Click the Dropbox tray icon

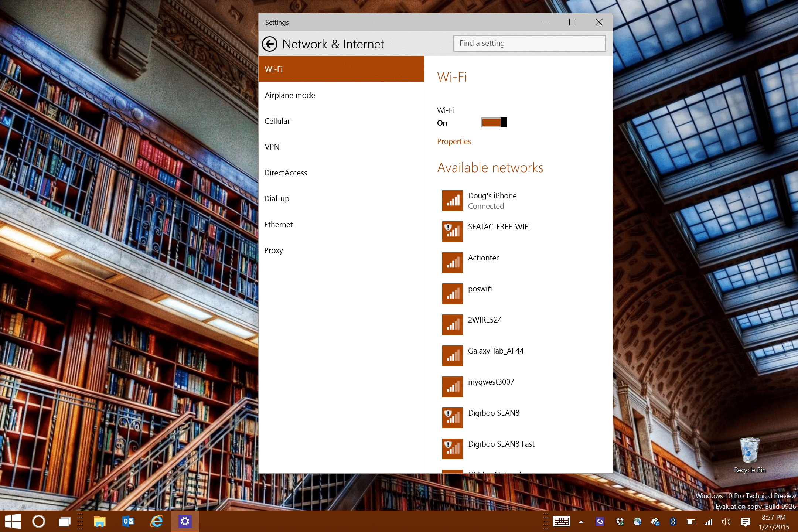click(620, 522)
